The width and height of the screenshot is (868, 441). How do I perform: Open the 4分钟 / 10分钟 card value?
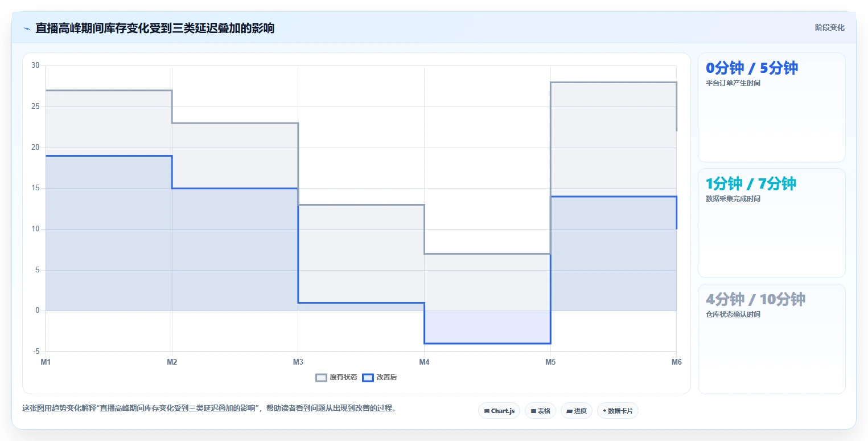[x=755, y=299]
